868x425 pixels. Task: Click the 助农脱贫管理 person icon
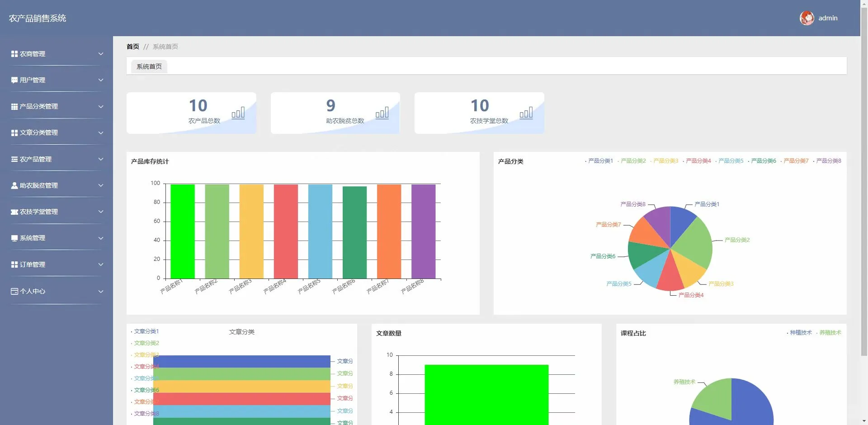point(14,185)
